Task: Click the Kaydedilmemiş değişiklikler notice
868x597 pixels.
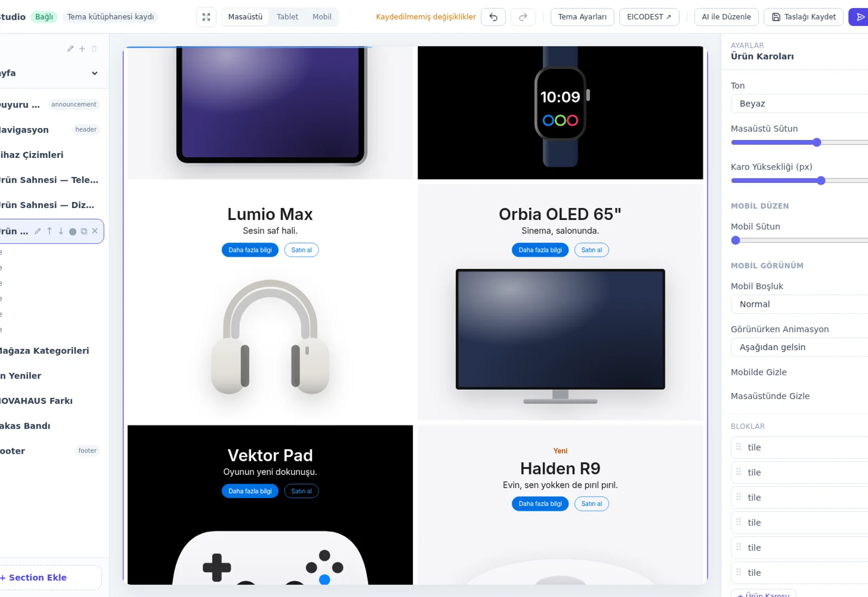Action: [x=426, y=17]
